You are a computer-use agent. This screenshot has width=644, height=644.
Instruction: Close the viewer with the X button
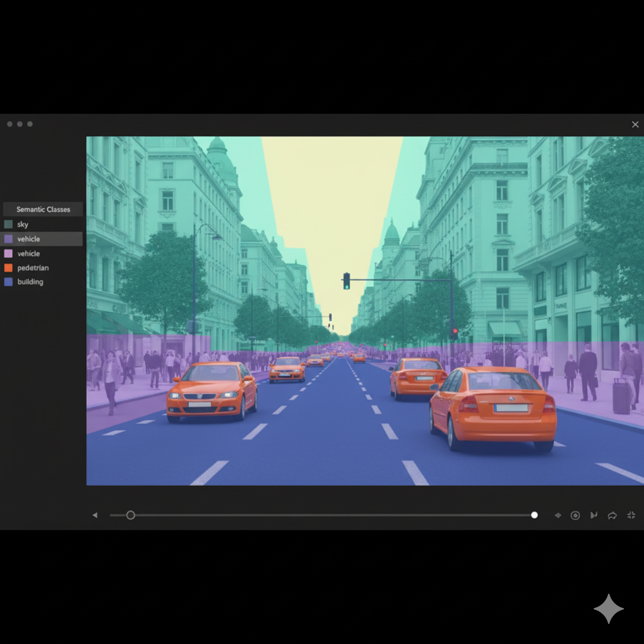point(635,125)
